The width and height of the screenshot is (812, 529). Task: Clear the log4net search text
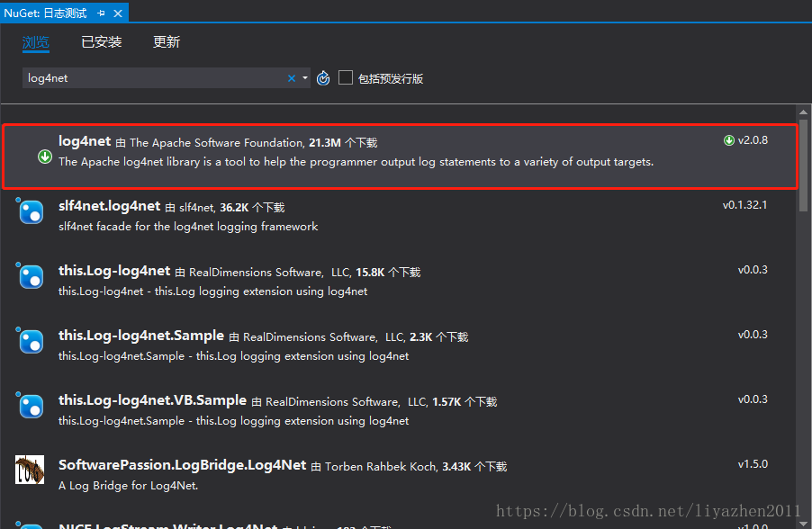pyautogui.click(x=292, y=78)
